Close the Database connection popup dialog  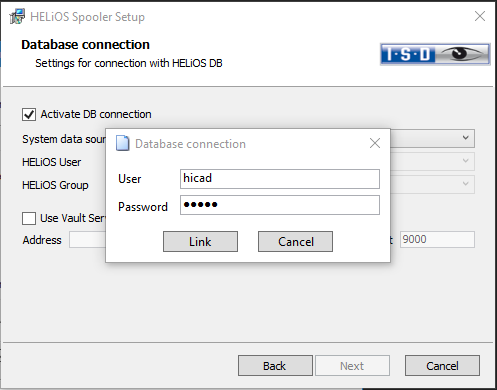[x=375, y=143]
